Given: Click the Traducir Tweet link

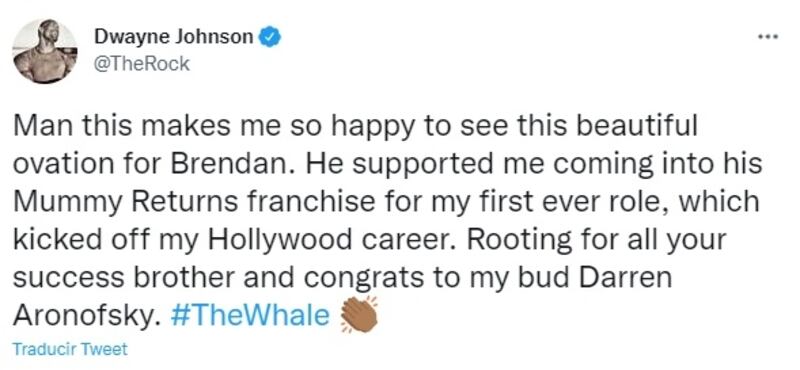Looking at the screenshot, I should pos(70,350).
